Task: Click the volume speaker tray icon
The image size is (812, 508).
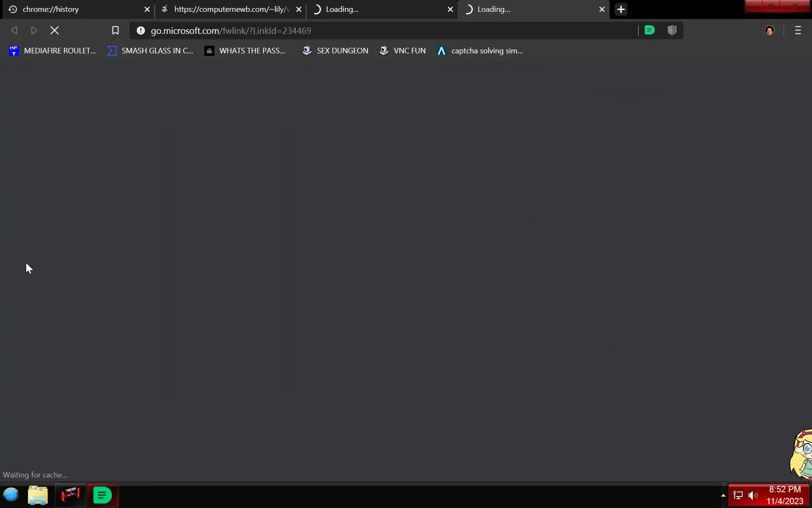Action: tap(753, 495)
